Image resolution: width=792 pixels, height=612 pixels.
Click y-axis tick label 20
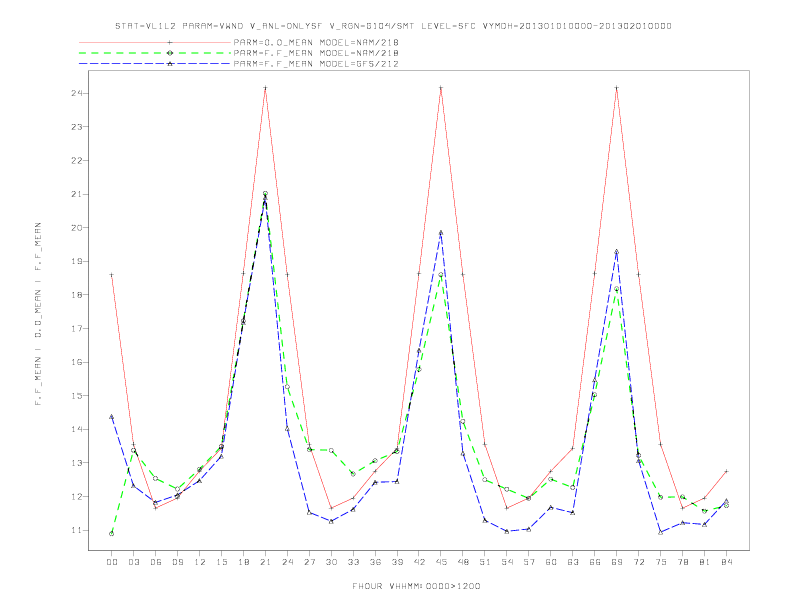click(77, 228)
